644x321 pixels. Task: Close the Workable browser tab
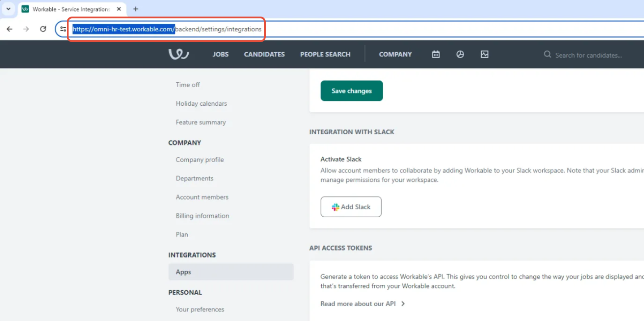(x=119, y=9)
